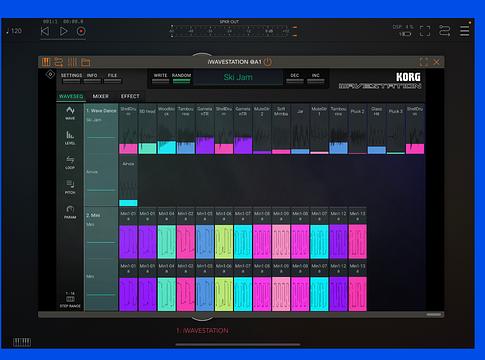Toggle the RANDOM button
This screenshot has height=360, width=485.
(182, 78)
